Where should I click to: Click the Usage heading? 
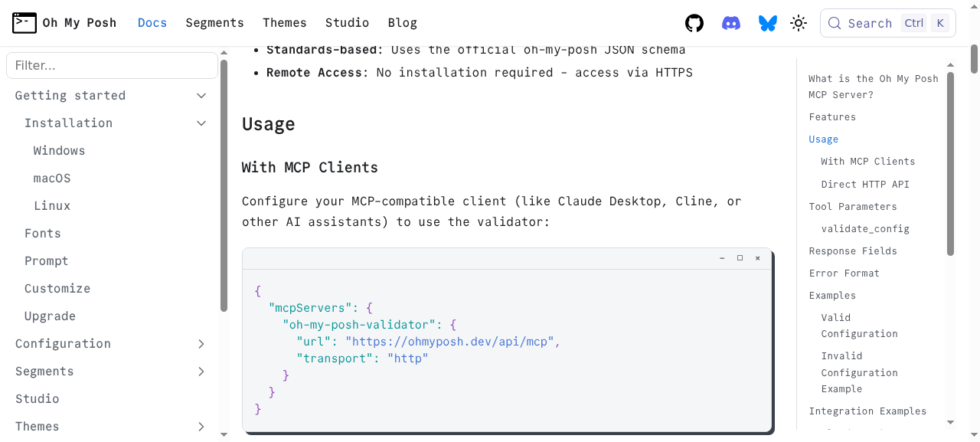pos(269,124)
